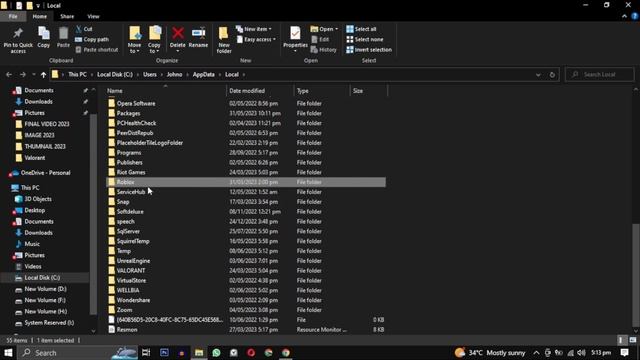Click the Edit ribbon command
Screen dimensions: 640x360
coord(320,40)
